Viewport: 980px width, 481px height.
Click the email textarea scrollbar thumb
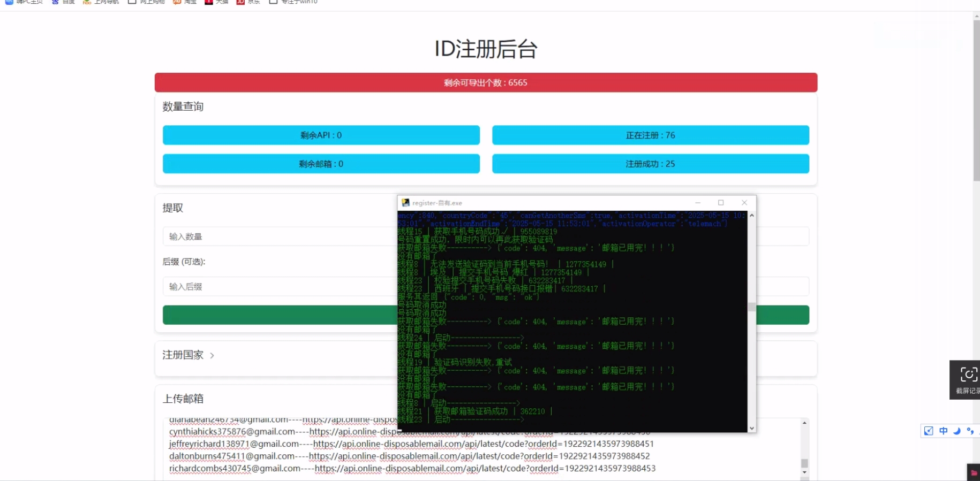click(x=804, y=463)
